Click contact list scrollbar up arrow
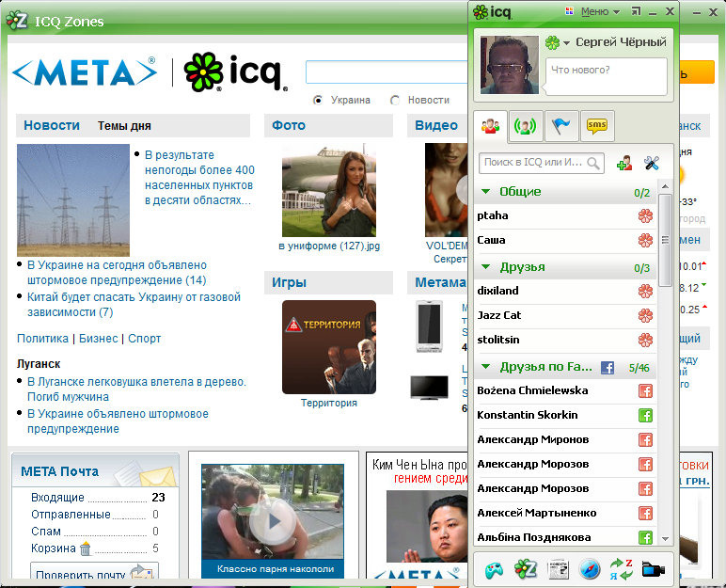The width and height of the screenshot is (726, 588). (666, 186)
